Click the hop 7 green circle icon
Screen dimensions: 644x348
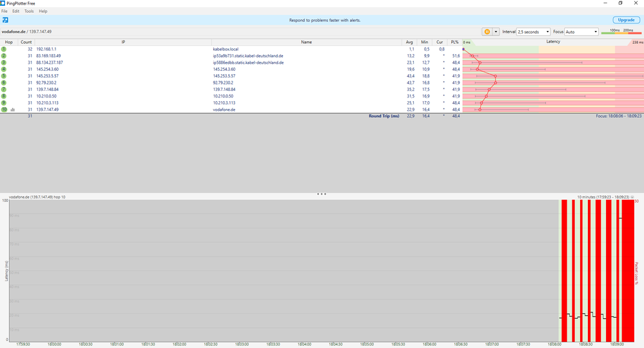(x=4, y=89)
